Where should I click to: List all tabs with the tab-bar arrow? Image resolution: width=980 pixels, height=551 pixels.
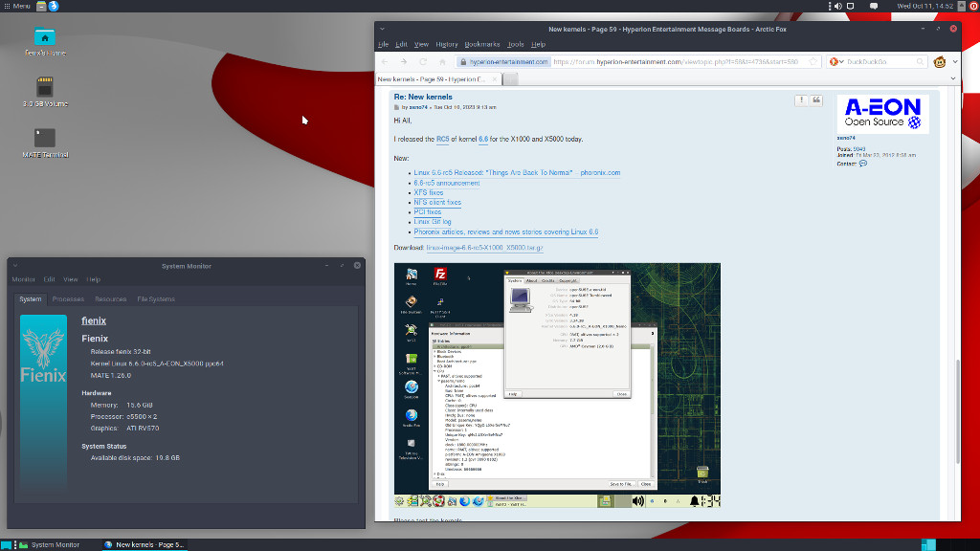pos(953,78)
